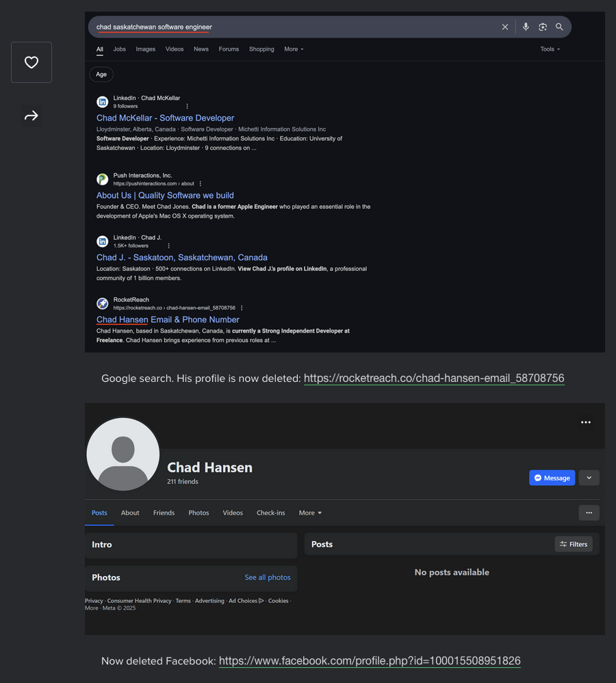
Task: Open the More dropdown in profile tabs
Action: pos(310,513)
